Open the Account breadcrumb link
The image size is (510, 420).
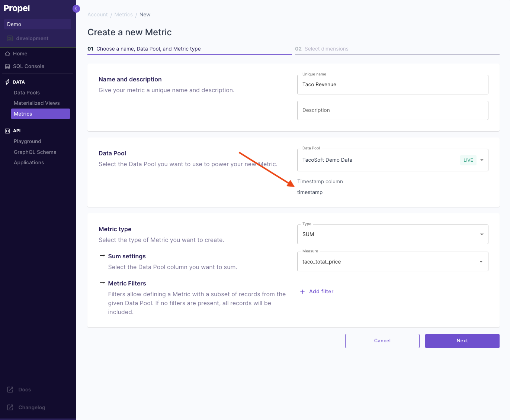(97, 14)
